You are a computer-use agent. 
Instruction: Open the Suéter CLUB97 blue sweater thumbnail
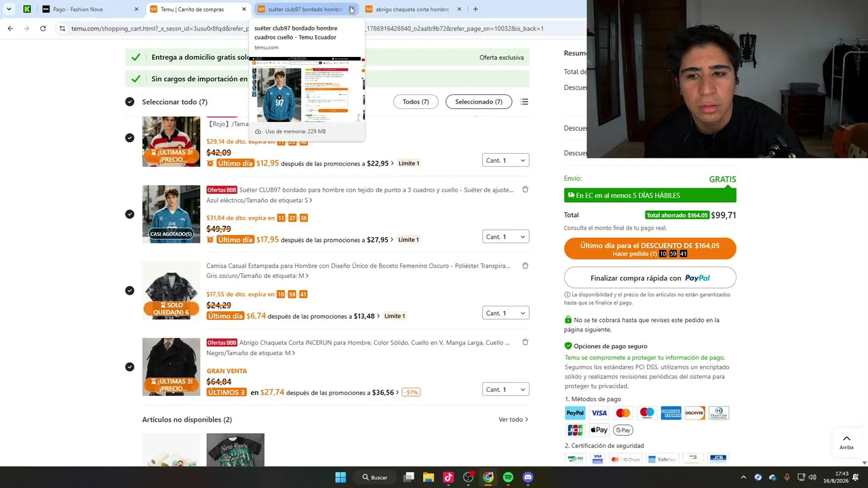pos(172,214)
